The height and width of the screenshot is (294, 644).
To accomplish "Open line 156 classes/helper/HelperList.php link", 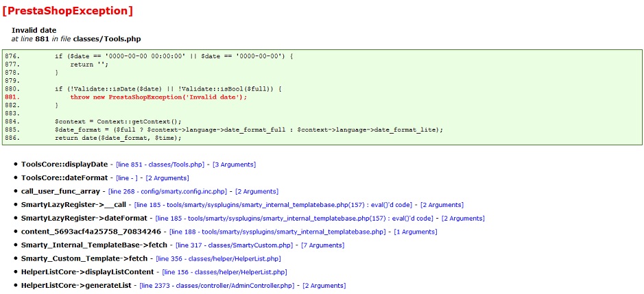I will tap(225, 272).
